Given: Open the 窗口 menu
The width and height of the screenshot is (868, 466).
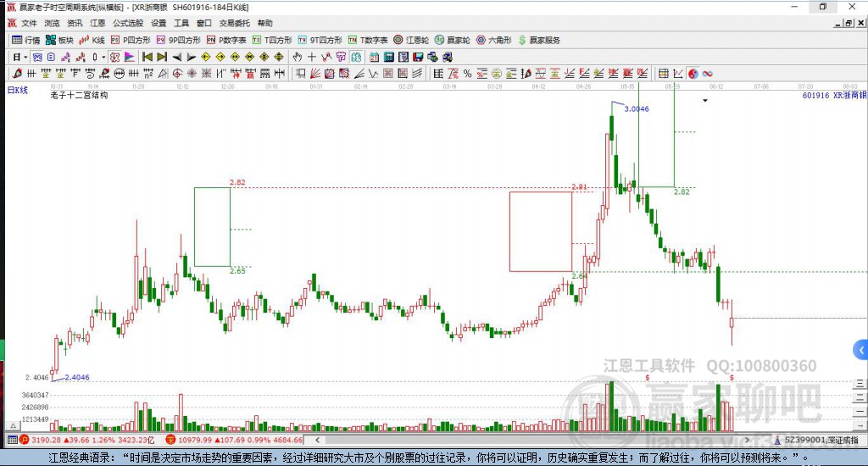Looking at the screenshot, I should tap(204, 23).
